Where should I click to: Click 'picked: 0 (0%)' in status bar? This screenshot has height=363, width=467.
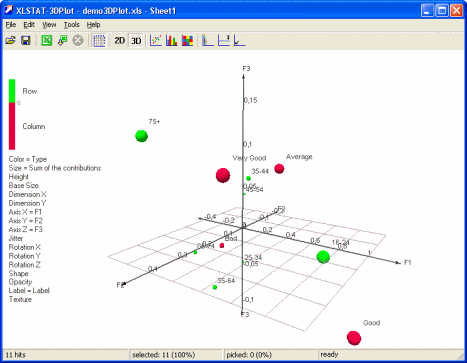pos(249,355)
